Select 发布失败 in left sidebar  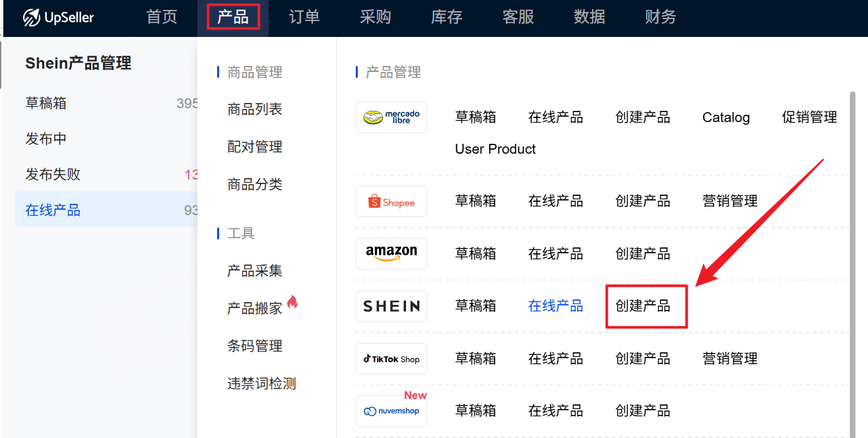[x=53, y=175]
